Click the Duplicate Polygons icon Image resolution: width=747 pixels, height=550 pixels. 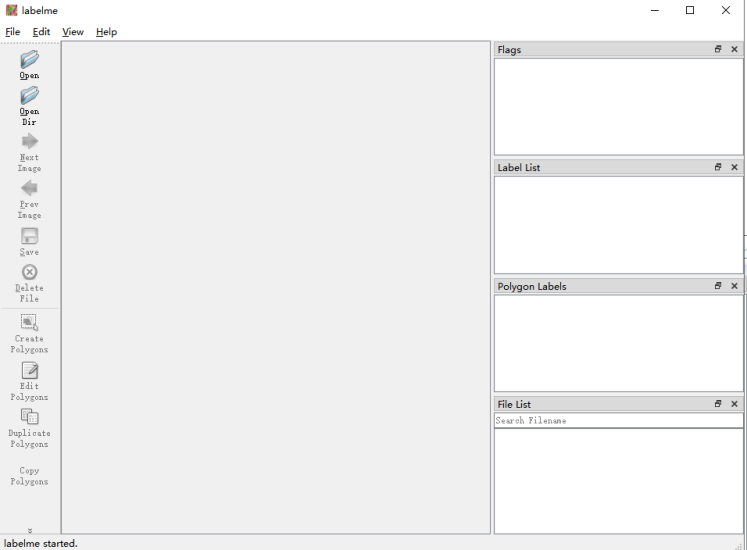pyautogui.click(x=30, y=417)
